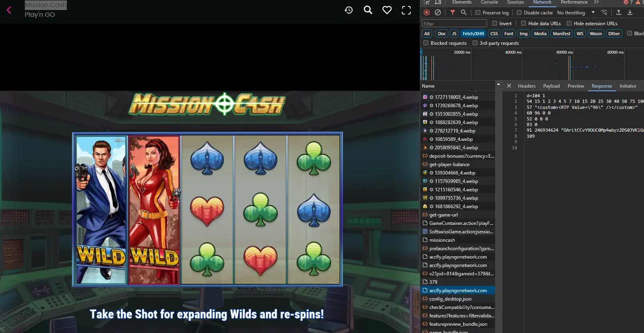Click the red suit Wild reel
This screenshot has height=333, width=644.
coord(154,210)
